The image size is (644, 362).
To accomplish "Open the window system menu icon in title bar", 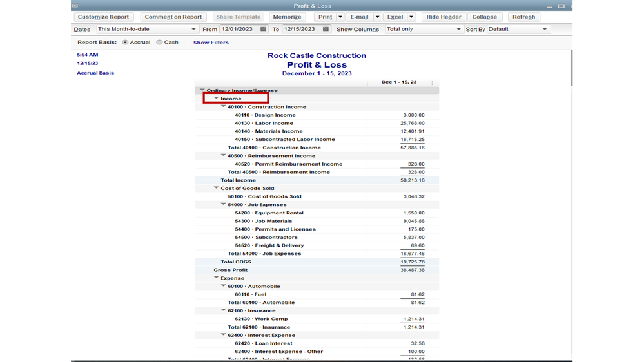I will [75, 6].
